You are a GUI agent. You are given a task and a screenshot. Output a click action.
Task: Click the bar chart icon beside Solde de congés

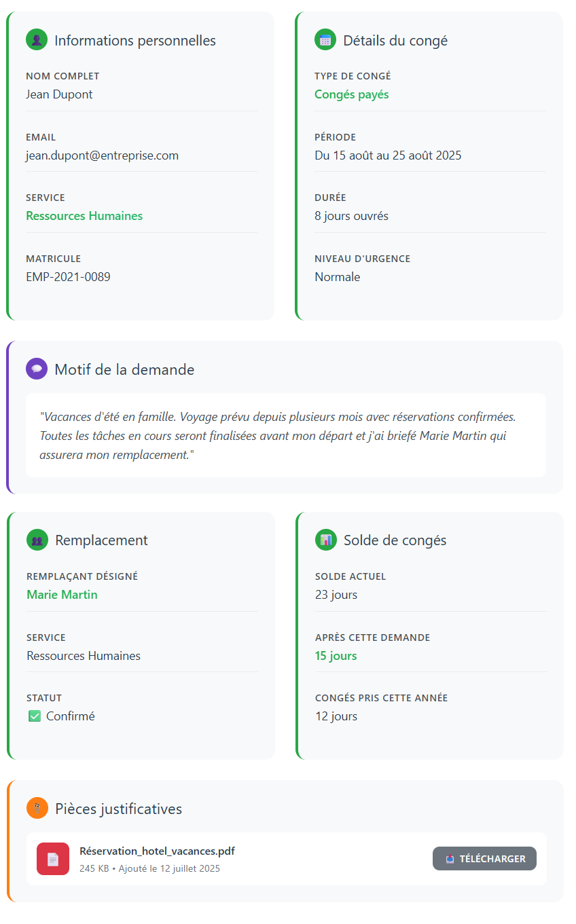pos(326,540)
